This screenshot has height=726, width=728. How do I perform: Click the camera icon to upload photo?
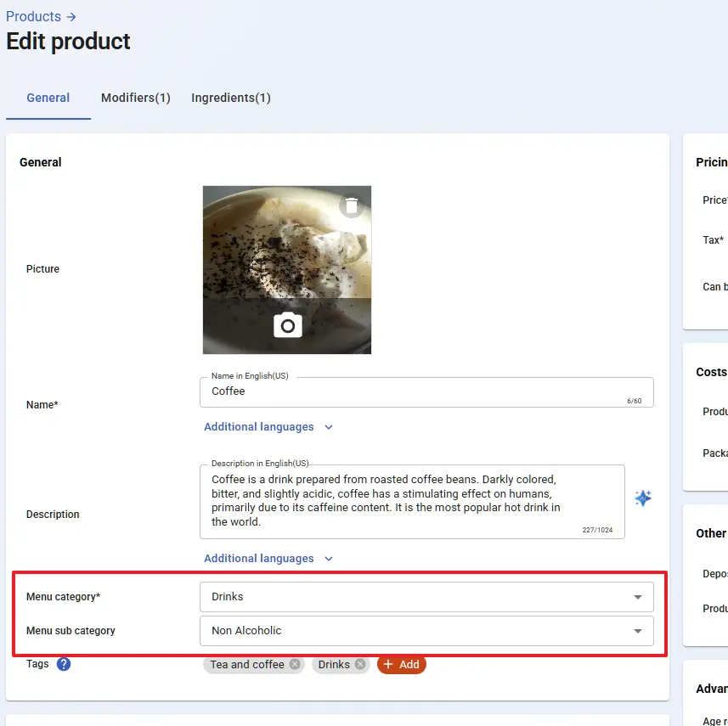point(288,325)
